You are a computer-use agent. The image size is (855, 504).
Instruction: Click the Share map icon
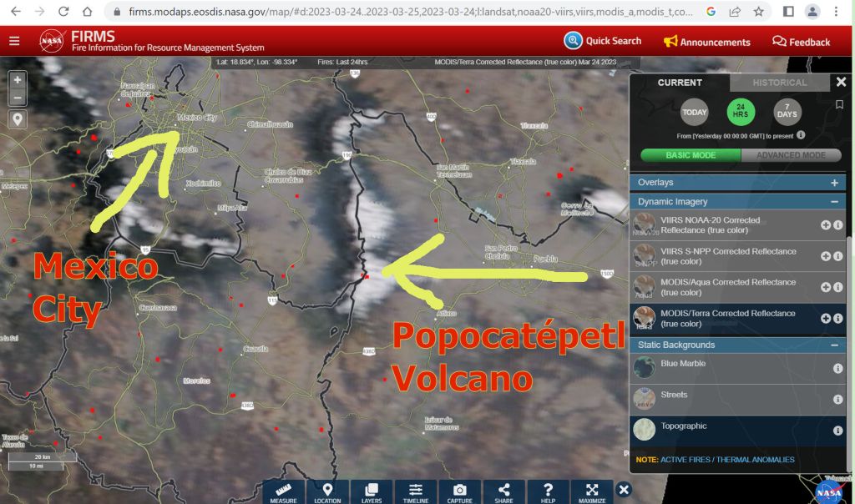pyautogui.click(x=503, y=491)
